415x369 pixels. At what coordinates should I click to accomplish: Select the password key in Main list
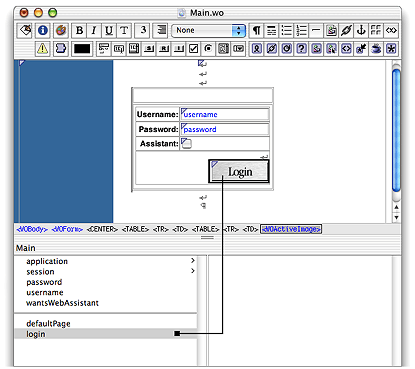44,282
